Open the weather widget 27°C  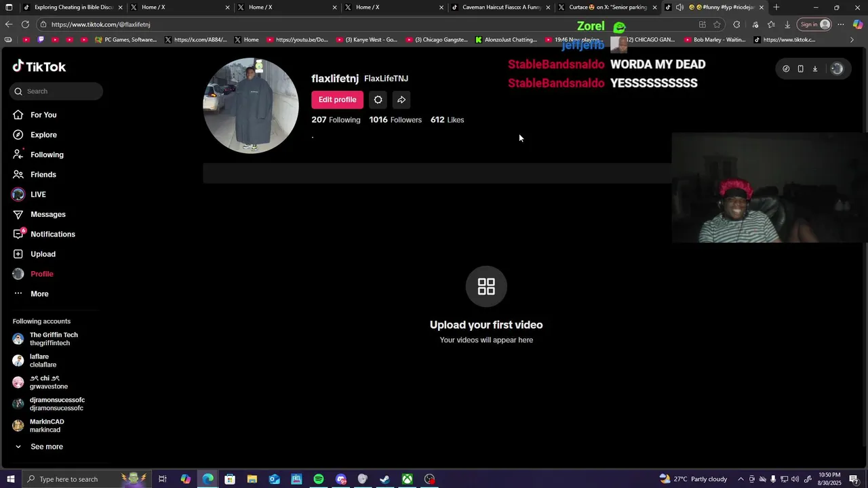tap(693, 479)
